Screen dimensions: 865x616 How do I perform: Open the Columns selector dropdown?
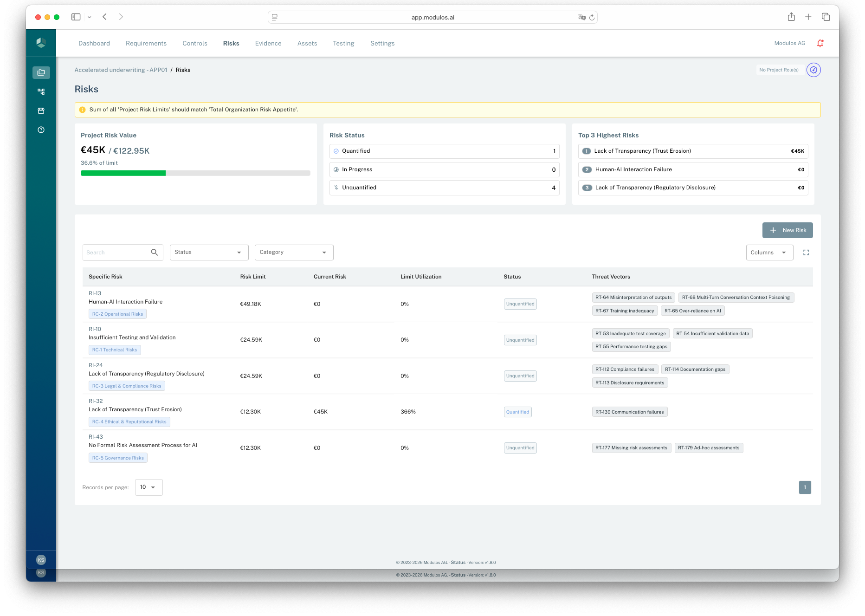769,252
